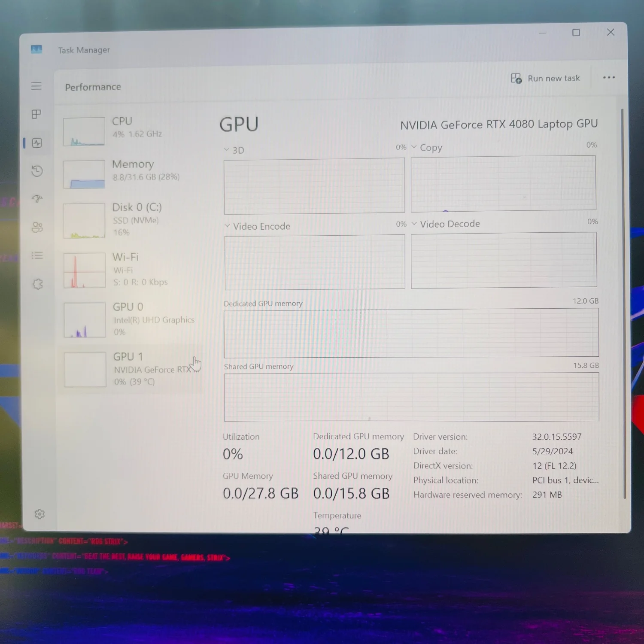The image size is (644, 644).
Task: Click the Memory usage mini graph thumbnail
Action: (x=84, y=174)
